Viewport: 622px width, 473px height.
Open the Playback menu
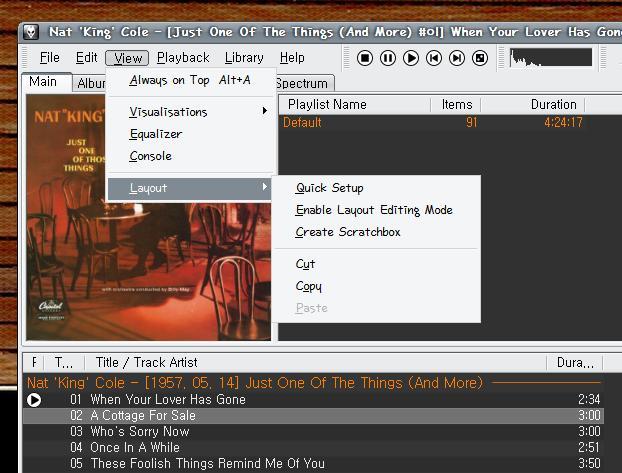click(x=183, y=58)
